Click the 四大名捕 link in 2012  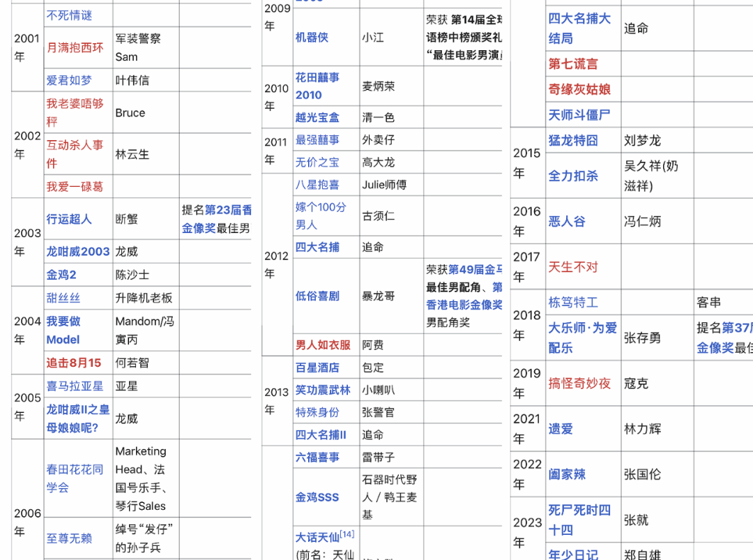pyautogui.click(x=317, y=247)
